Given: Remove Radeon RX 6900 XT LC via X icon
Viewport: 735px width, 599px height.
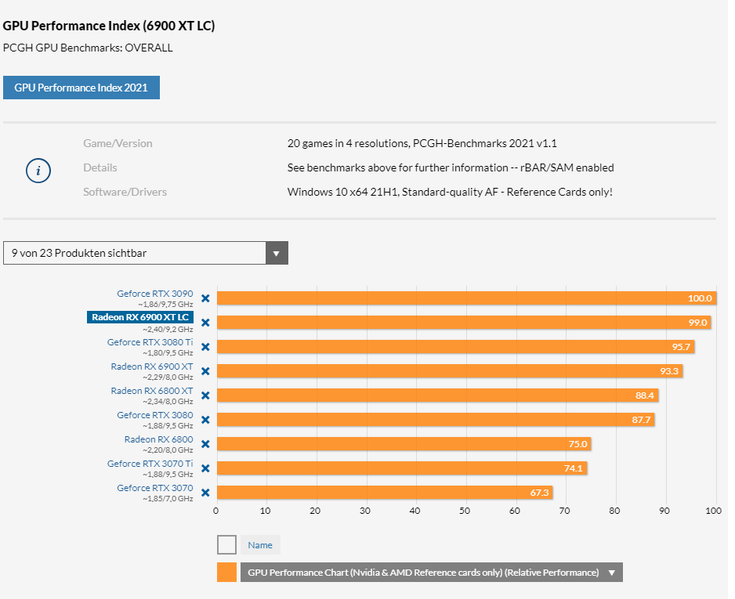Looking at the screenshot, I should coord(205,322).
